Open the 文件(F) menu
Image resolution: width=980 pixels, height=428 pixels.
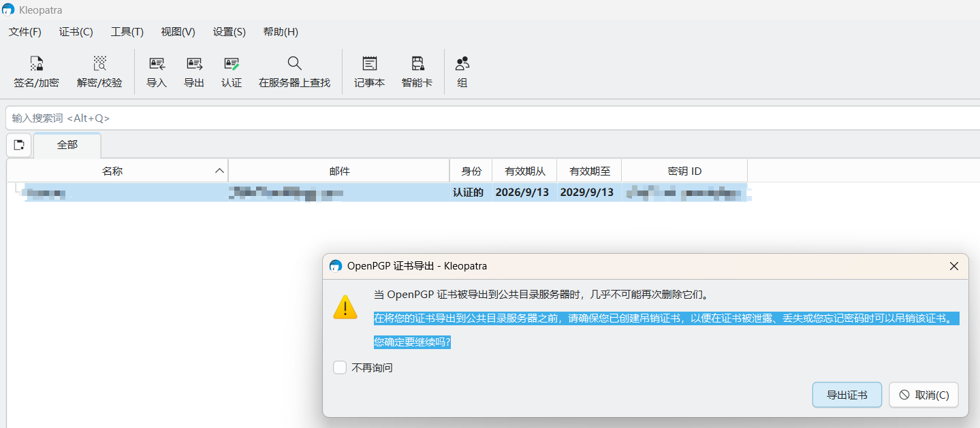click(x=25, y=32)
